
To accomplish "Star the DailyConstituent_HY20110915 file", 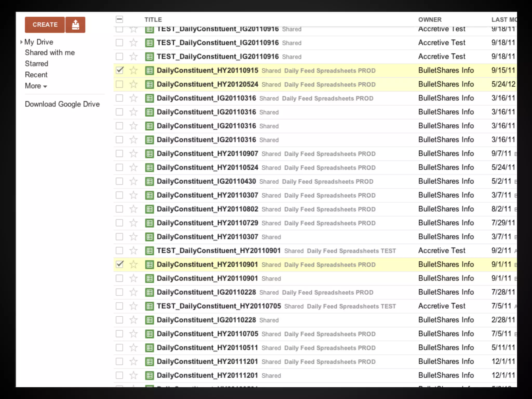I will point(134,70).
